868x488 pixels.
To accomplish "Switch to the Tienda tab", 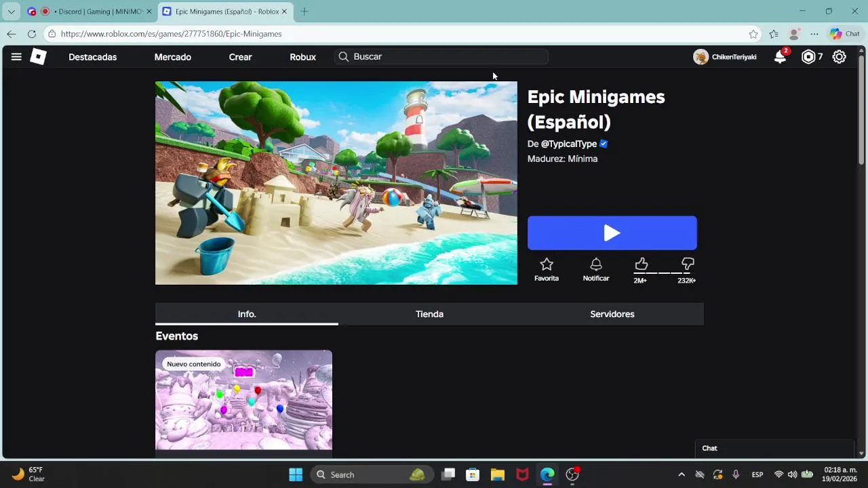I will tap(429, 314).
